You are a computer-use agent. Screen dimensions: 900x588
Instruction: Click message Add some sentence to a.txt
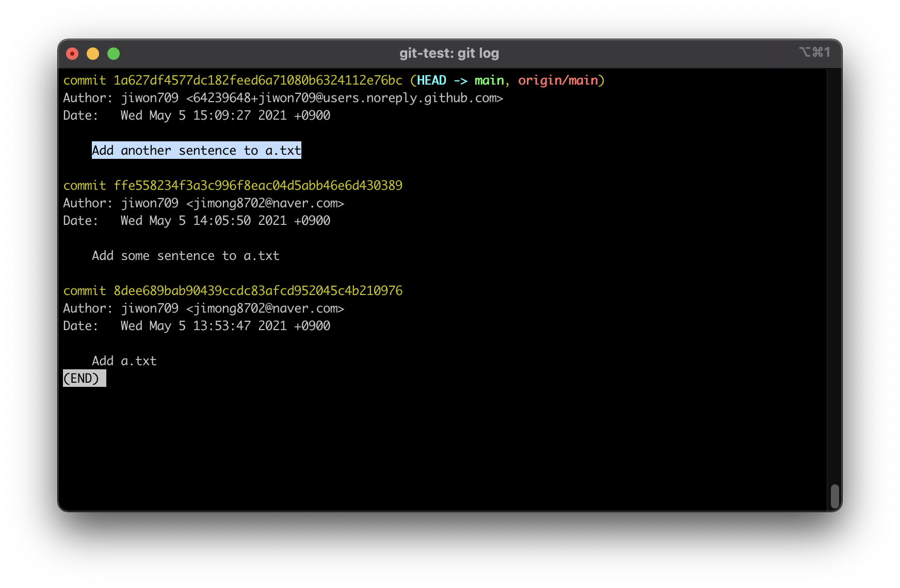click(x=186, y=256)
